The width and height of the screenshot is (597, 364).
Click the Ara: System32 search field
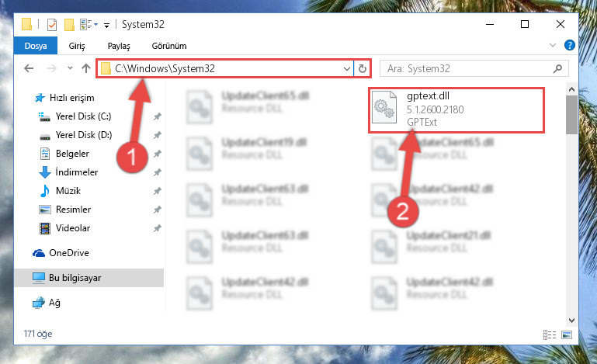pyautogui.click(x=474, y=68)
